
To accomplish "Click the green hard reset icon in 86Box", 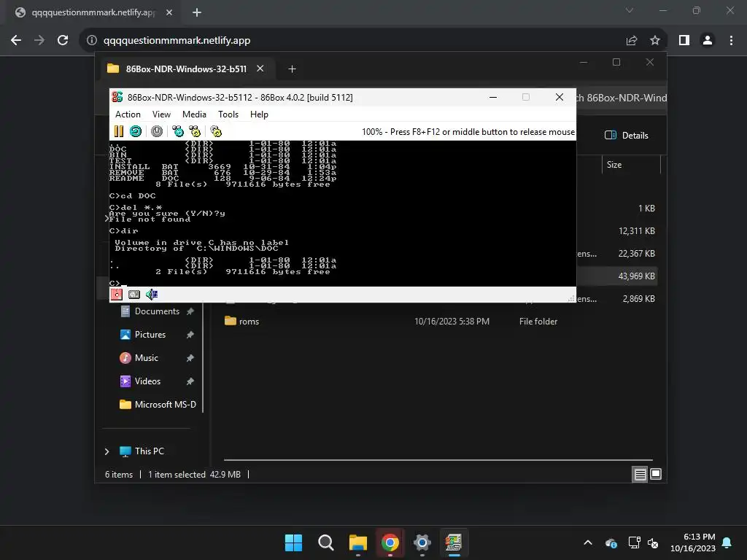I will pyautogui.click(x=136, y=131).
